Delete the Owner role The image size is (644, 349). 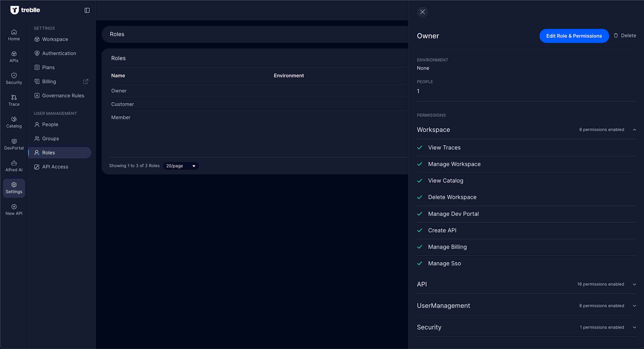coord(625,35)
